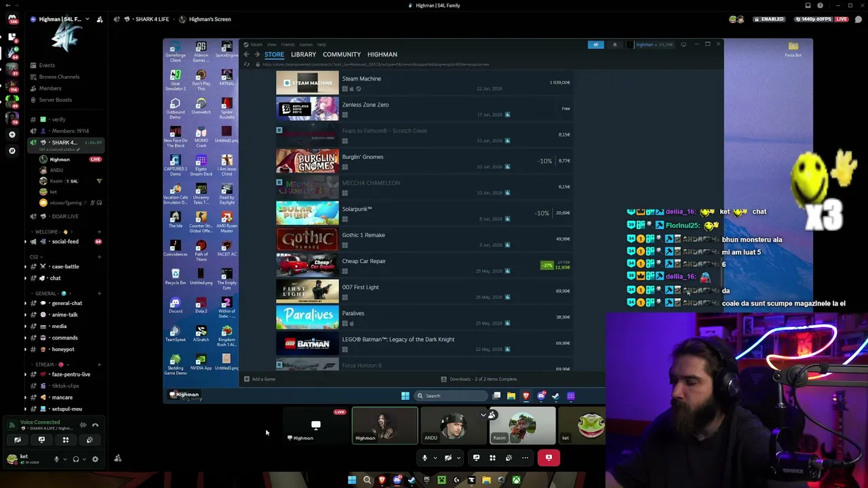Open the Zenless Zone Zero store entry
Viewport: 868px width, 488px height.
424,108
